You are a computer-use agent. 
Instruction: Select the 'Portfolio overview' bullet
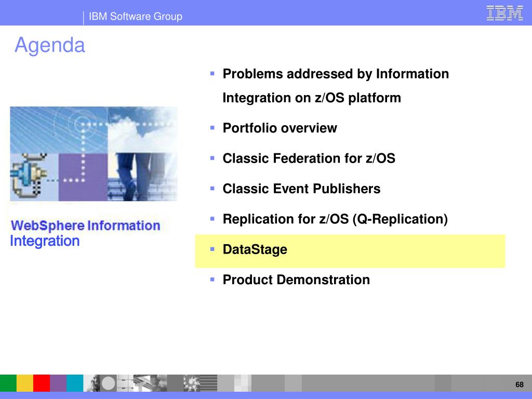click(280, 128)
